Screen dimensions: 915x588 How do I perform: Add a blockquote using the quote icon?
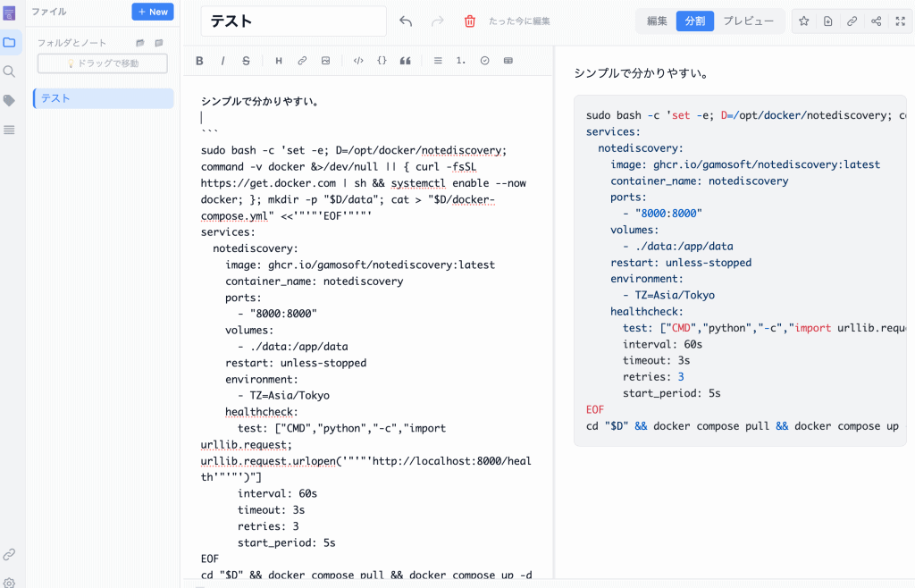405,61
